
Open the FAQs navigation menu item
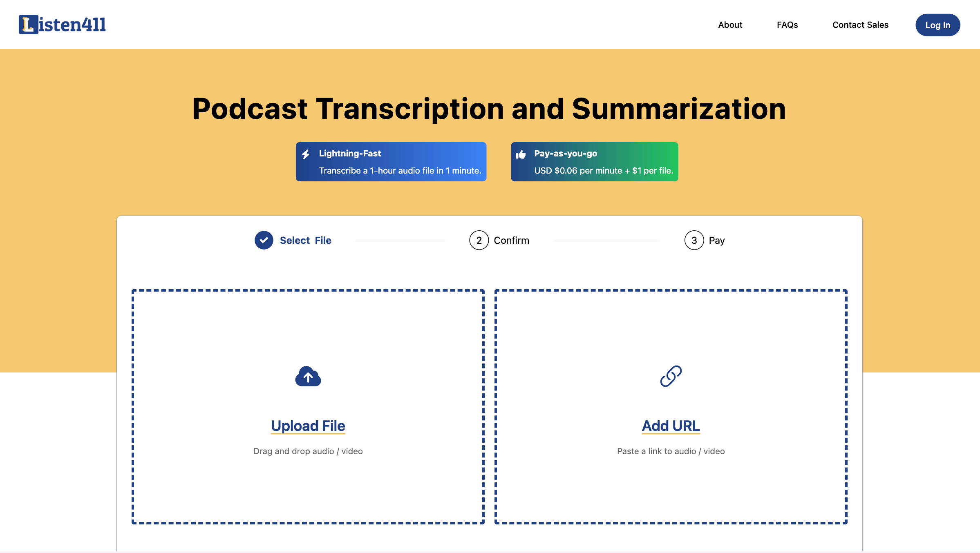787,24
